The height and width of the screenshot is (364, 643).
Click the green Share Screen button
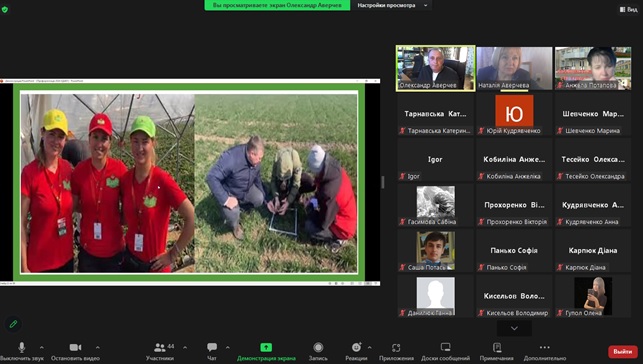tap(266, 347)
